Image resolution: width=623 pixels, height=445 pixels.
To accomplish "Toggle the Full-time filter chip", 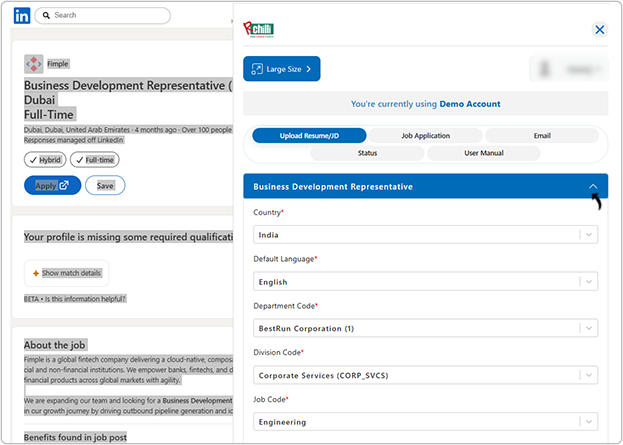I will pos(96,160).
